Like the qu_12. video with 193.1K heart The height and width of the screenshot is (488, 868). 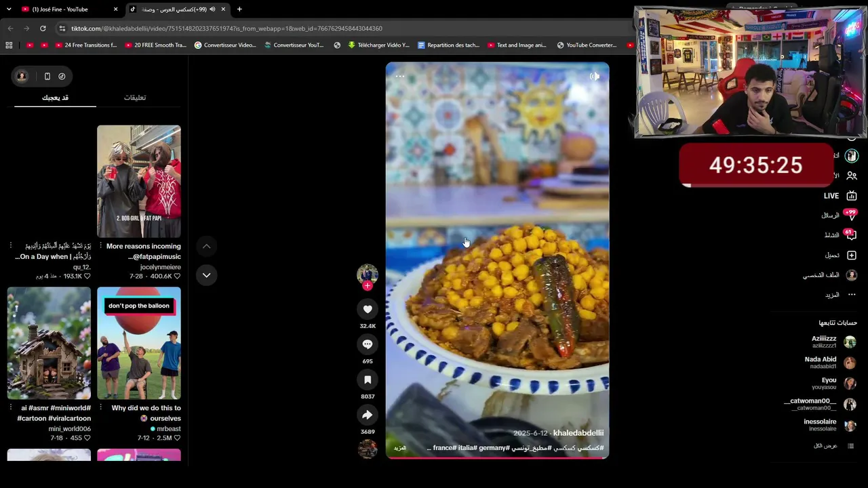pos(87,277)
